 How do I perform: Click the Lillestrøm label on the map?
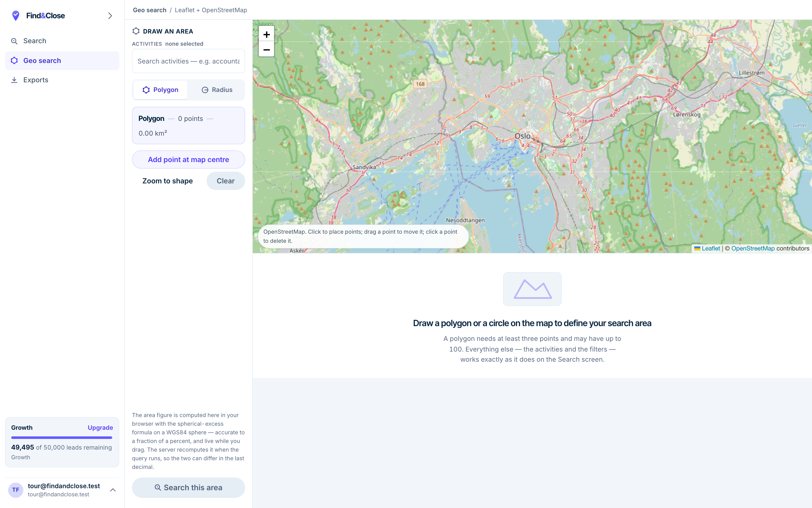click(x=752, y=73)
